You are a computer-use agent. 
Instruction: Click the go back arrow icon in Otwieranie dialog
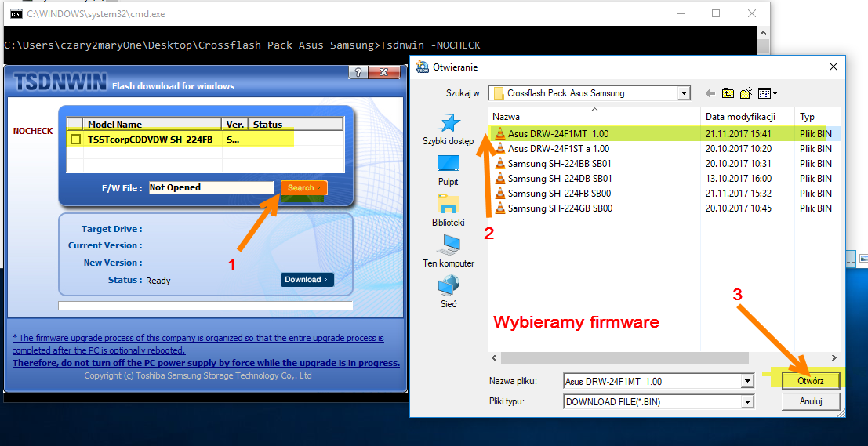click(x=710, y=93)
